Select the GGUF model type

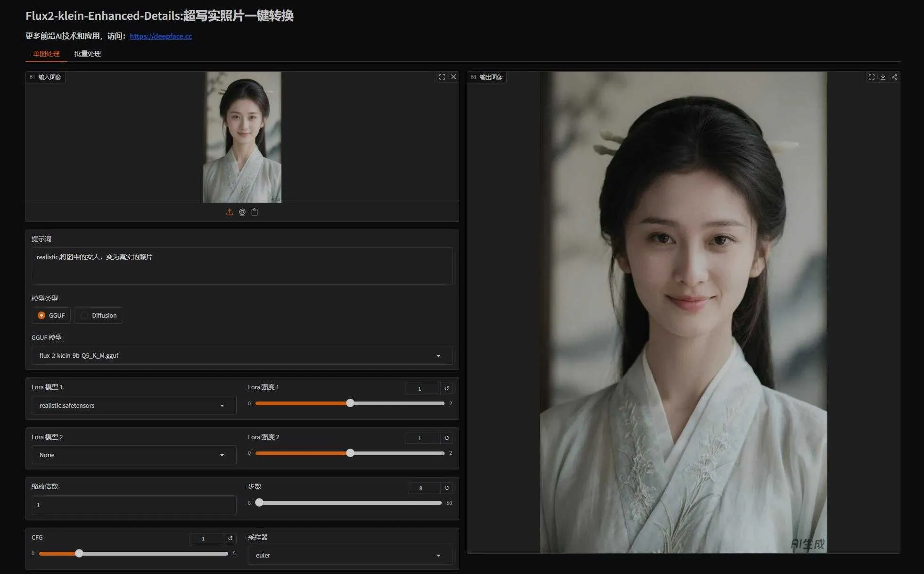click(41, 315)
